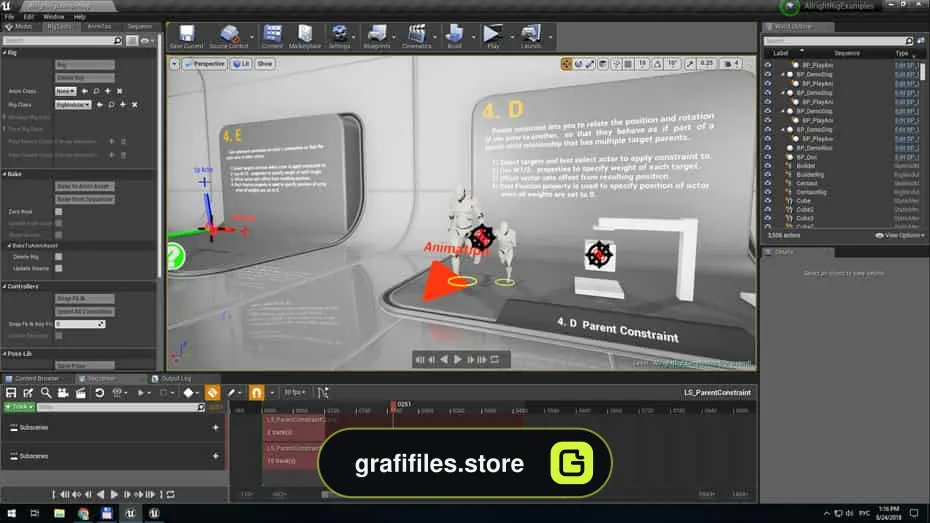Viewport: 930px width, 523px height.
Task: Collapse the Controllers section
Action: [4, 286]
